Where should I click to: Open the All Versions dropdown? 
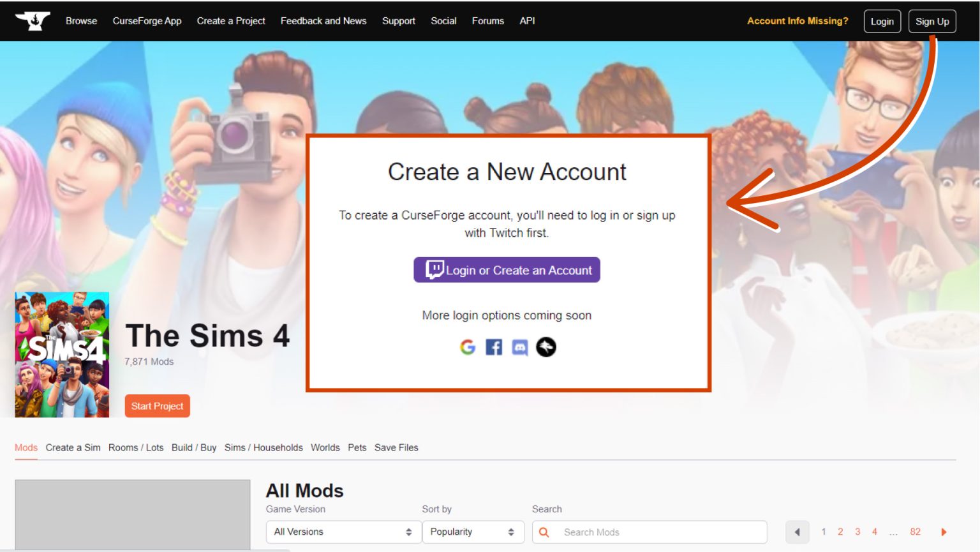[x=343, y=532]
